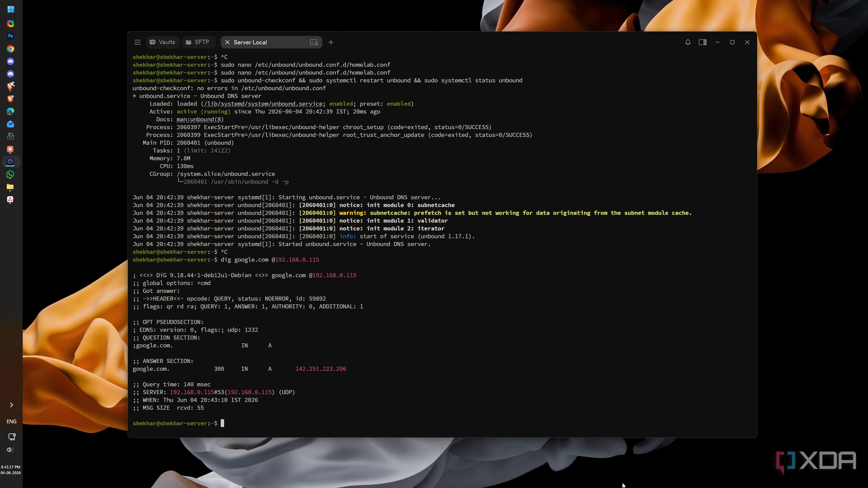The height and width of the screenshot is (488, 868).
Task: Click the 142.251.223.206 answer IP address
Action: tap(321, 369)
